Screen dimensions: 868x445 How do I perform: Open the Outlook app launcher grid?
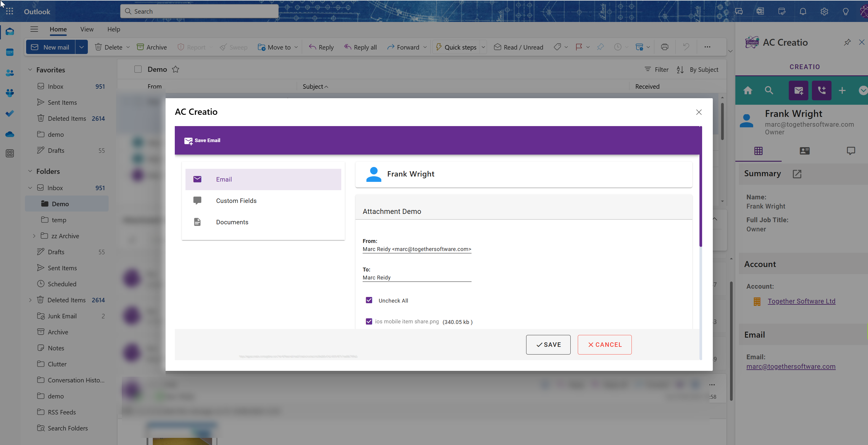[x=9, y=12]
